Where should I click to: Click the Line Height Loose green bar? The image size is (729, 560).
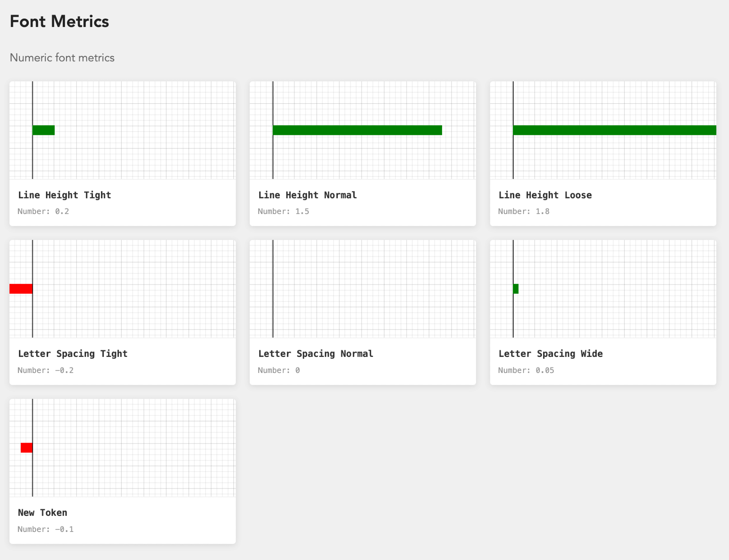[x=615, y=130]
